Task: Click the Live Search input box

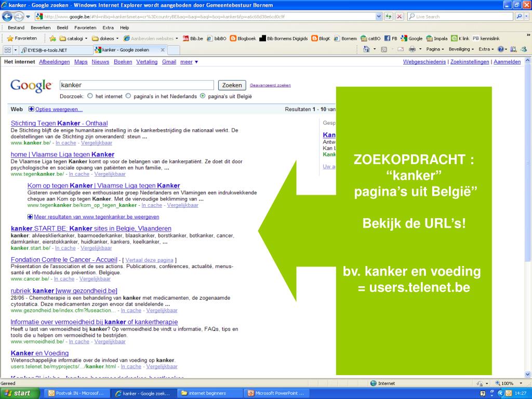Action: pyautogui.click(x=460, y=16)
